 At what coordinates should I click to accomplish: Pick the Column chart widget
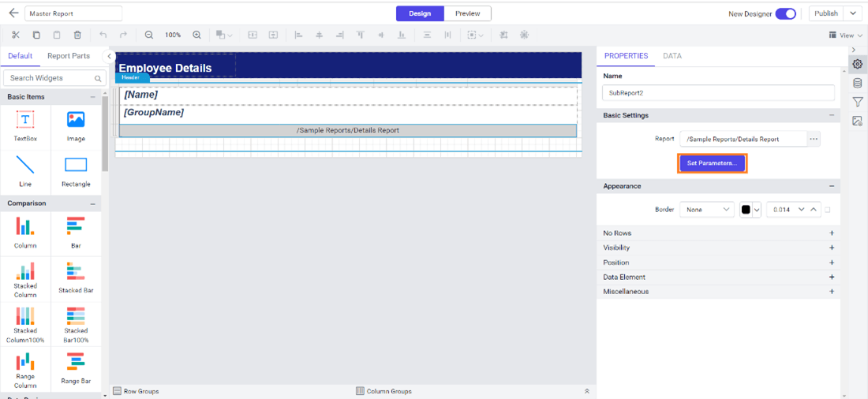coord(25,233)
